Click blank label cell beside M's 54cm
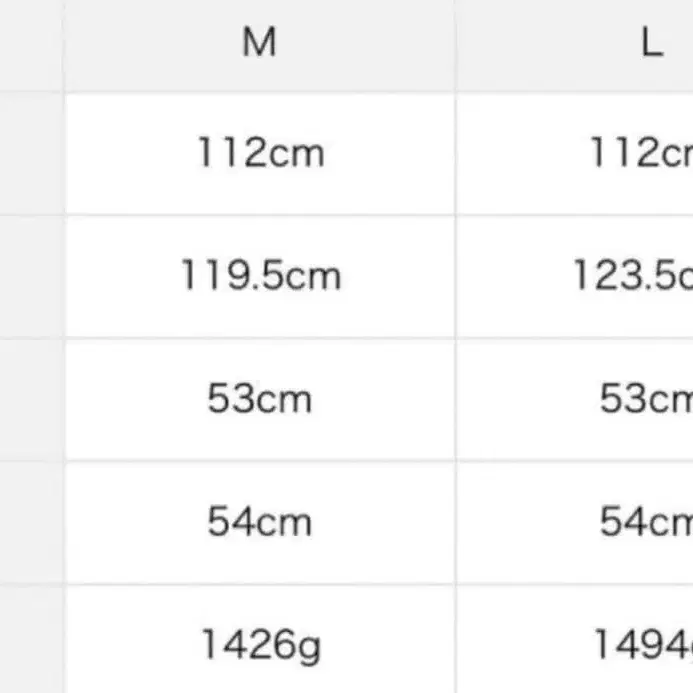This screenshot has width=693, height=693. (x=31, y=521)
